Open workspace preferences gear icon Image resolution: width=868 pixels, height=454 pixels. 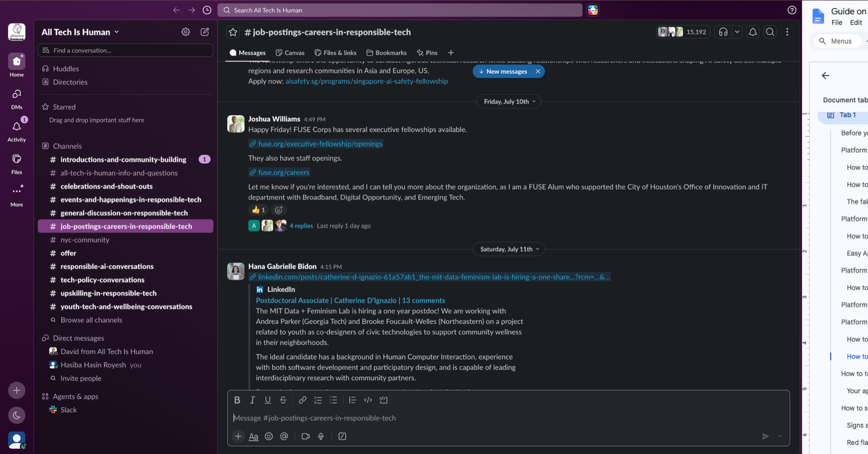tap(186, 32)
